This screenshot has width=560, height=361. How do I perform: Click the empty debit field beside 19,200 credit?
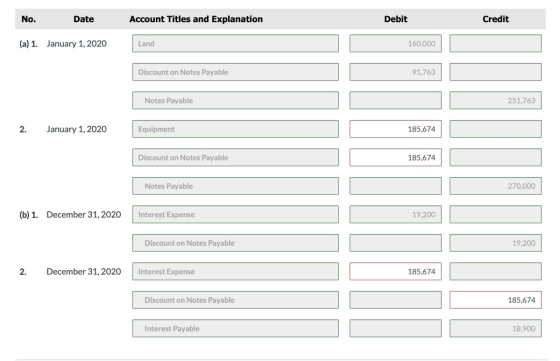[395, 243]
